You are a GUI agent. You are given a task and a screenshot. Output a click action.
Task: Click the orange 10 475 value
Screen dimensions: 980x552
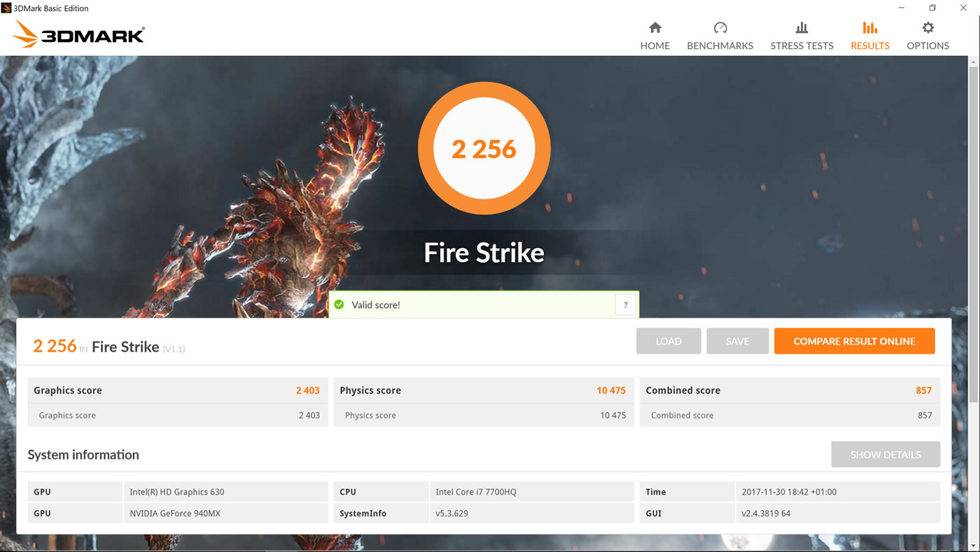[x=611, y=390]
